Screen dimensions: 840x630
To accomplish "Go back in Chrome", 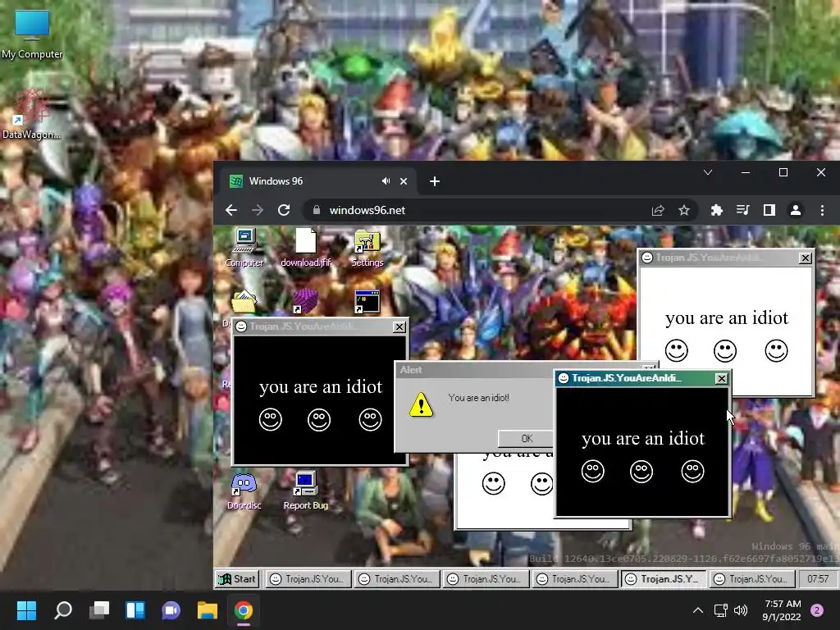I will coord(231,210).
